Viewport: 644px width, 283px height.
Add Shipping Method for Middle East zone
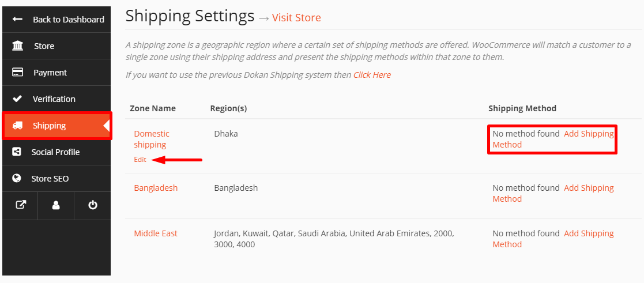click(x=588, y=233)
